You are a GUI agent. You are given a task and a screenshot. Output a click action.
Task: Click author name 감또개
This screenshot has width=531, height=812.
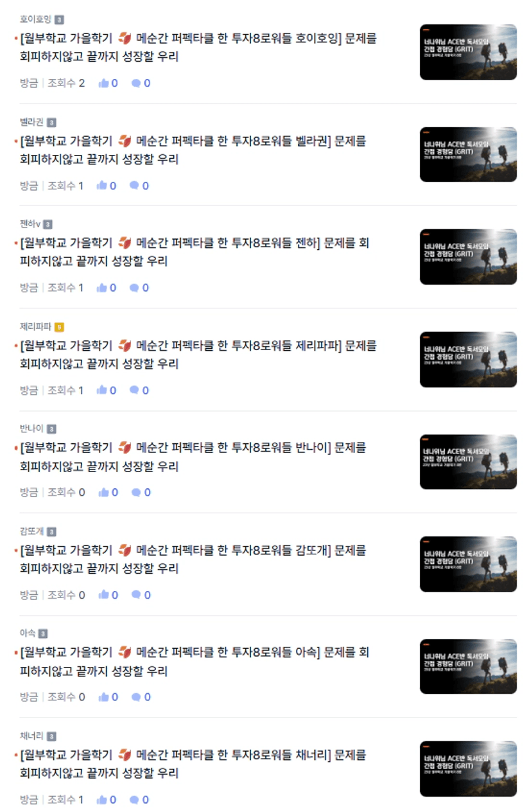coord(32,531)
